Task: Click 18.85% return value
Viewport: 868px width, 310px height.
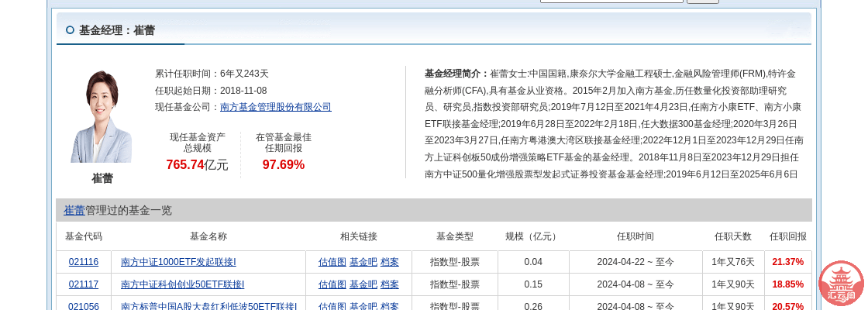Action: 787,284
